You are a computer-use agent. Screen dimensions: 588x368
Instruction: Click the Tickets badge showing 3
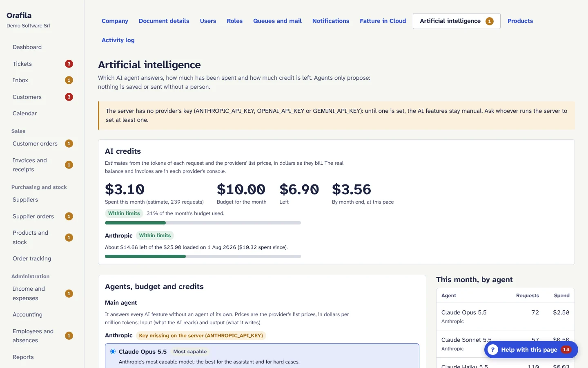pyautogui.click(x=69, y=64)
